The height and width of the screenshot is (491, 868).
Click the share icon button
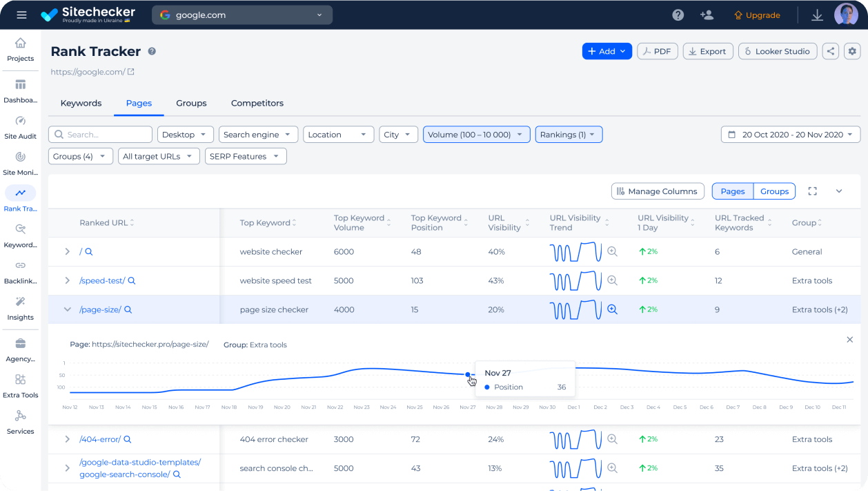coord(831,51)
